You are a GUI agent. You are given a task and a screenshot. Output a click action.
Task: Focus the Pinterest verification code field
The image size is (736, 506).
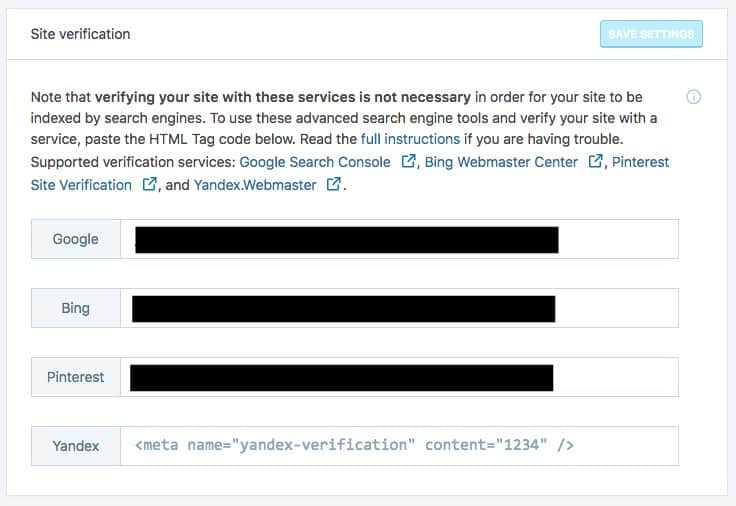pos(399,377)
